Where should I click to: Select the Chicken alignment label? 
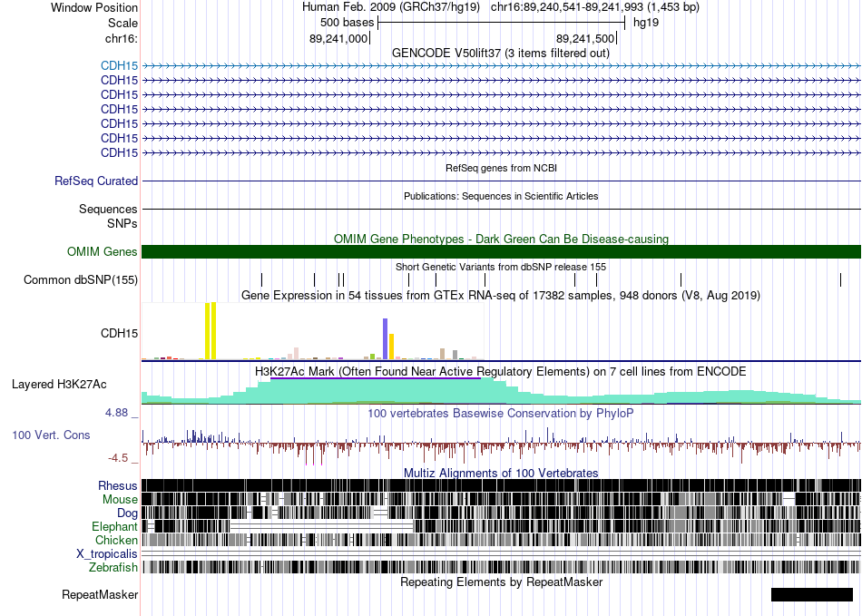116,541
